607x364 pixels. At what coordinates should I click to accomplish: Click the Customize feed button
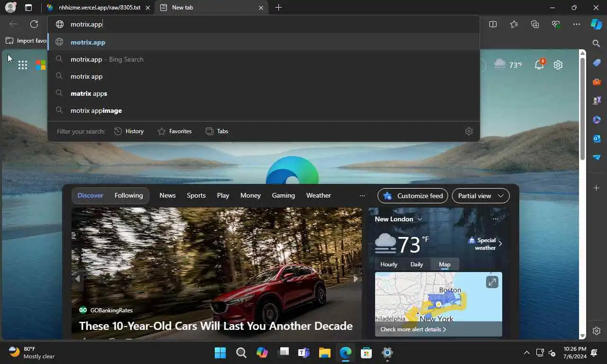point(413,196)
